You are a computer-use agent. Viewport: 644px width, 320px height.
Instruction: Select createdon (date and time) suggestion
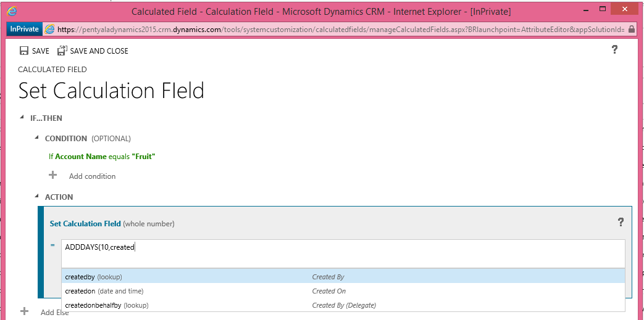(x=104, y=291)
